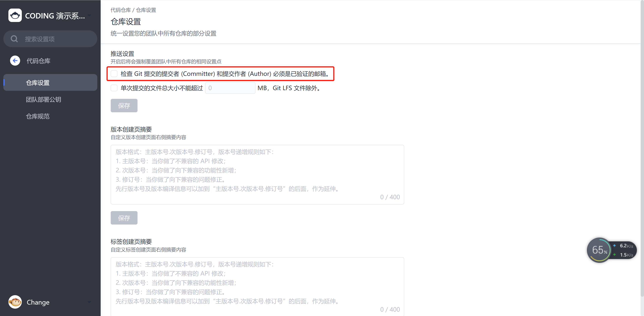
Task: Expand the CODING team name dropdown arrow
Action: pyautogui.click(x=90, y=15)
